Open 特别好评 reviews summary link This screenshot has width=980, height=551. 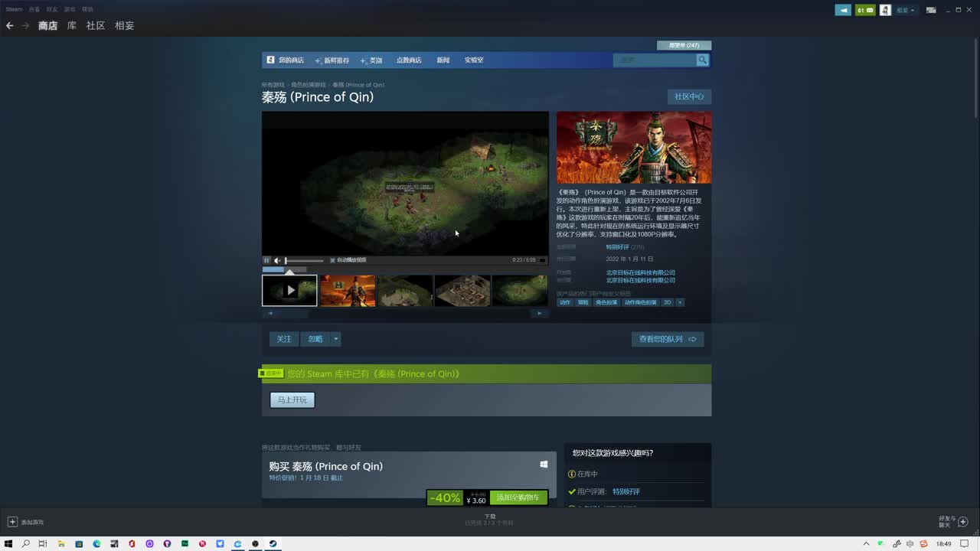click(x=617, y=247)
